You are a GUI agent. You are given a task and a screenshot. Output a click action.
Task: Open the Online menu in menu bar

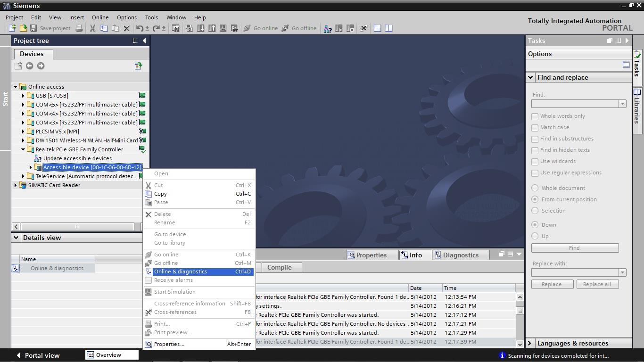click(x=100, y=17)
